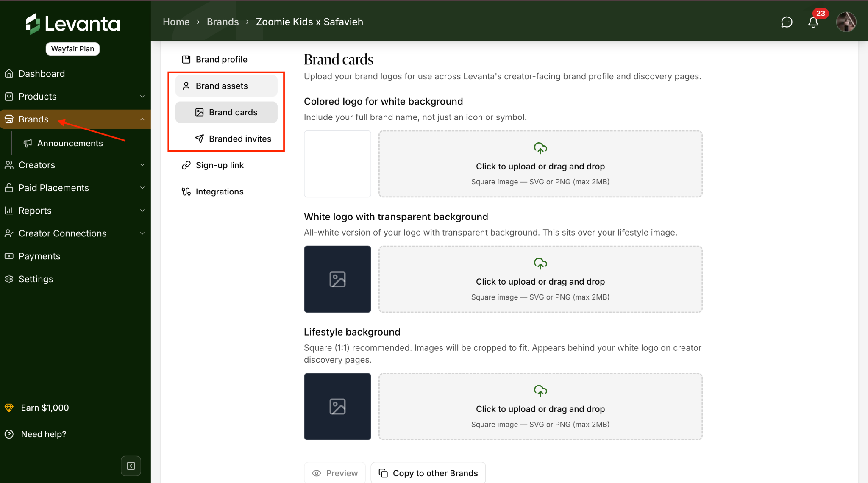Click the Sign-up link chain icon

186,165
